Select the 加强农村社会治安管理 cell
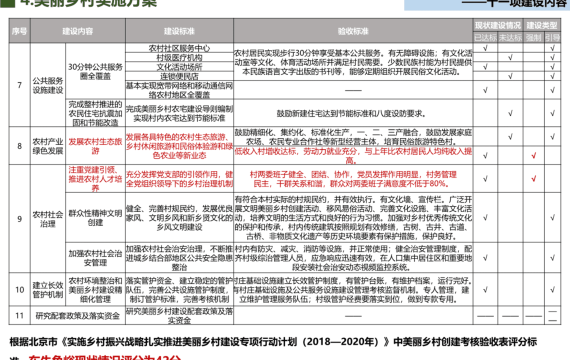The image size is (570, 360). pos(95,258)
